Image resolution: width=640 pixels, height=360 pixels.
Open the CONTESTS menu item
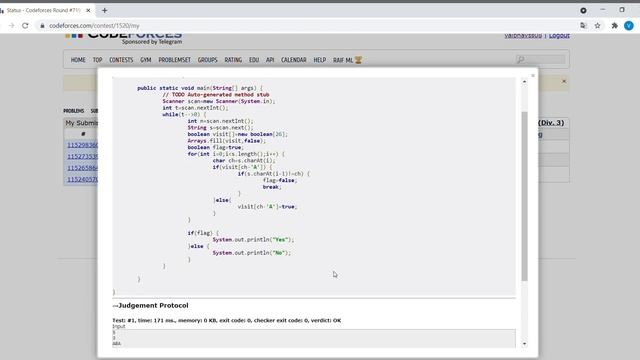[121, 60]
